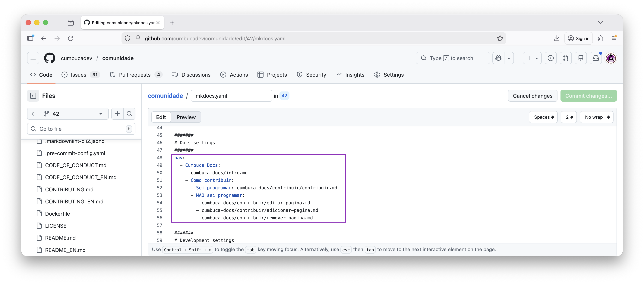
Task: Close the Editing comunidade/mkdocs.yaml browser tab
Action: tap(158, 23)
